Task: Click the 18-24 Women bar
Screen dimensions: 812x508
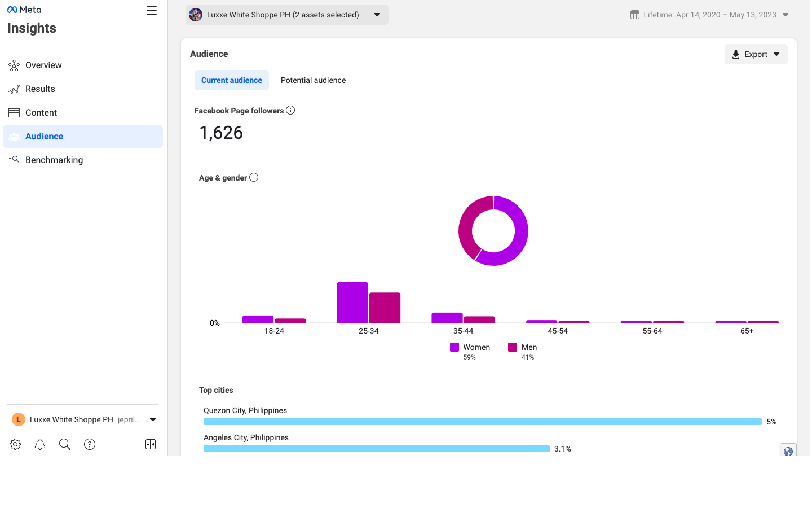Action: [258, 319]
